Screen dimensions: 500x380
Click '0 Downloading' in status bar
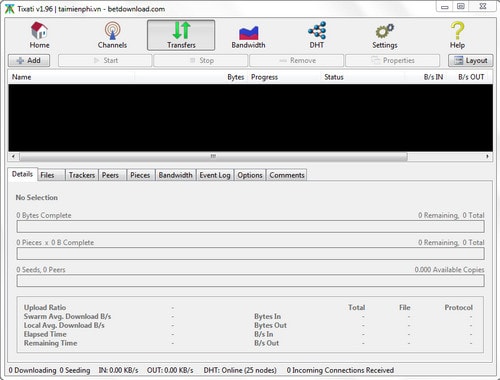click(33, 370)
